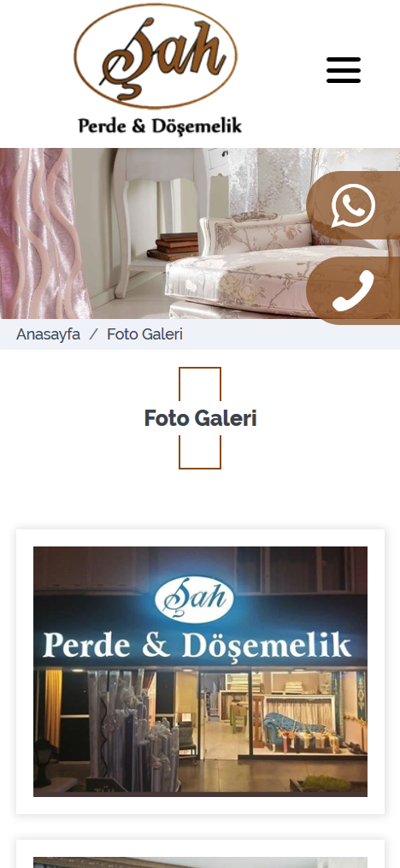Click the brown bracket below the heading

point(200,452)
